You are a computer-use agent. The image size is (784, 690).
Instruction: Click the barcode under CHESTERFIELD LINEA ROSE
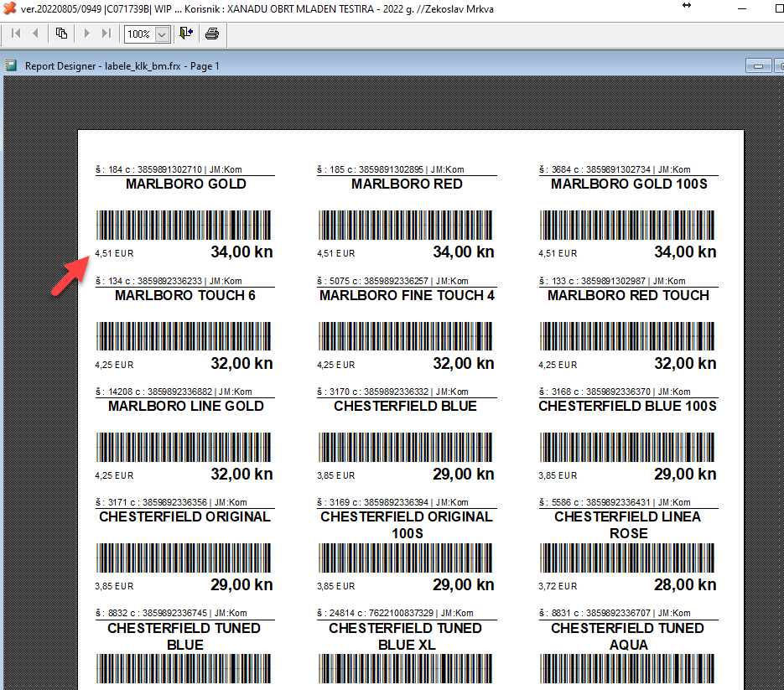pyautogui.click(x=628, y=558)
